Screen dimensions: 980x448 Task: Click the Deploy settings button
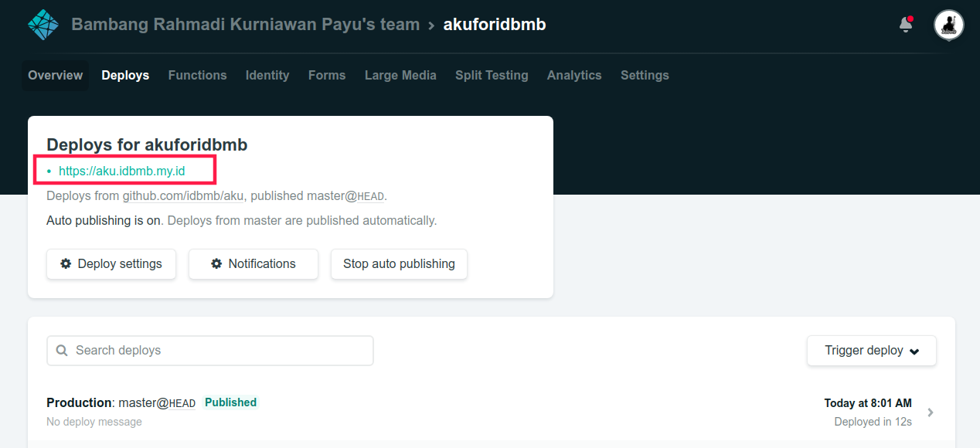click(x=111, y=264)
